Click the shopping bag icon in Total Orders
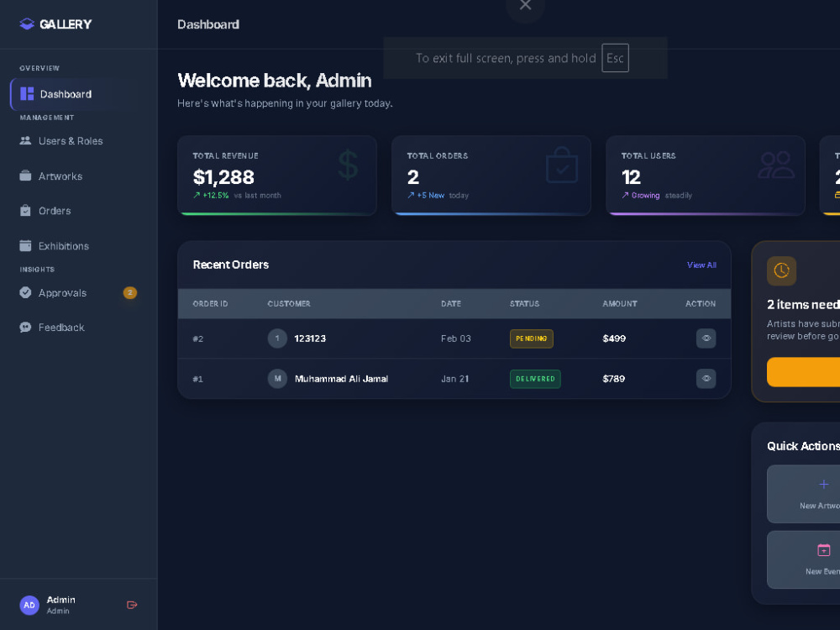Screen dimensions: 840x630 click(562, 165)
